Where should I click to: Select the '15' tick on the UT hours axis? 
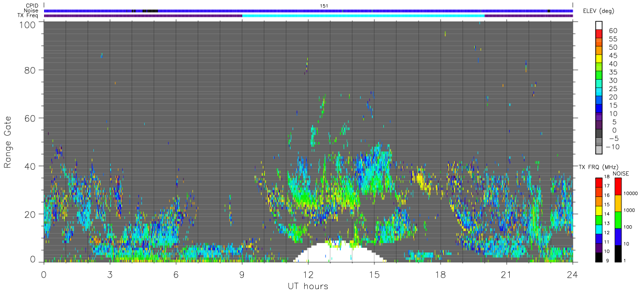click(x=374, y=274)
